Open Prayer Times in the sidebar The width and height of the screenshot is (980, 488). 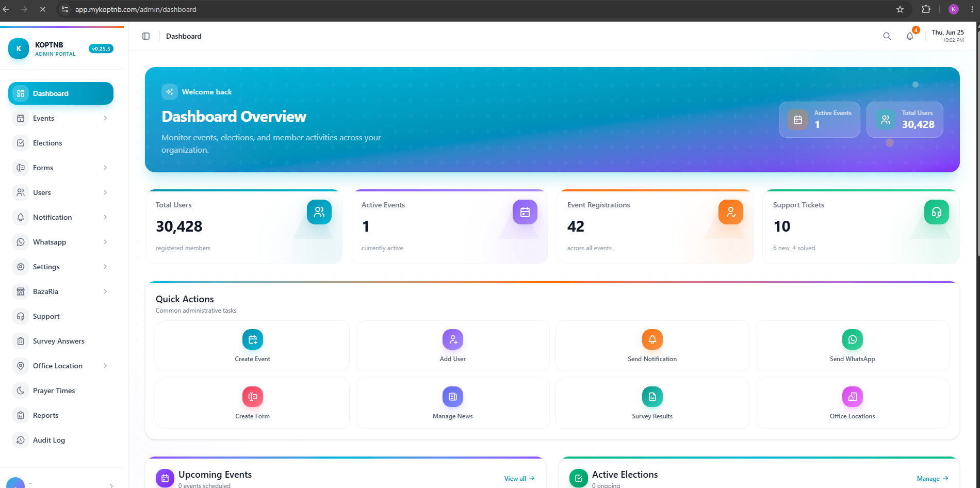click(x=61, y=391)
